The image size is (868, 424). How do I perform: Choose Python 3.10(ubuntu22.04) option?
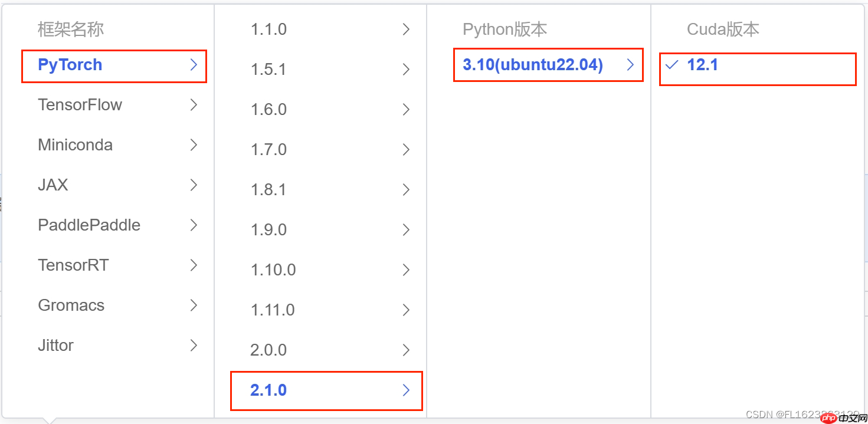533,65
